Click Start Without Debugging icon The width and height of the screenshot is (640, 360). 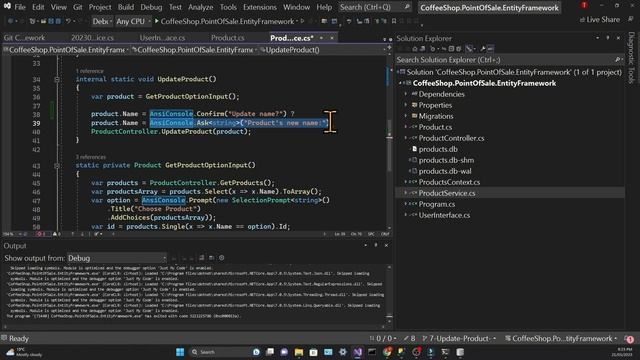[302, 21]
